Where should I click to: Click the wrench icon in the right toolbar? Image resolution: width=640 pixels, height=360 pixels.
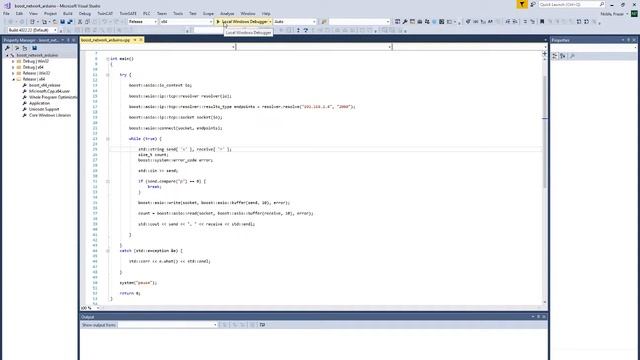click(405, 22)
